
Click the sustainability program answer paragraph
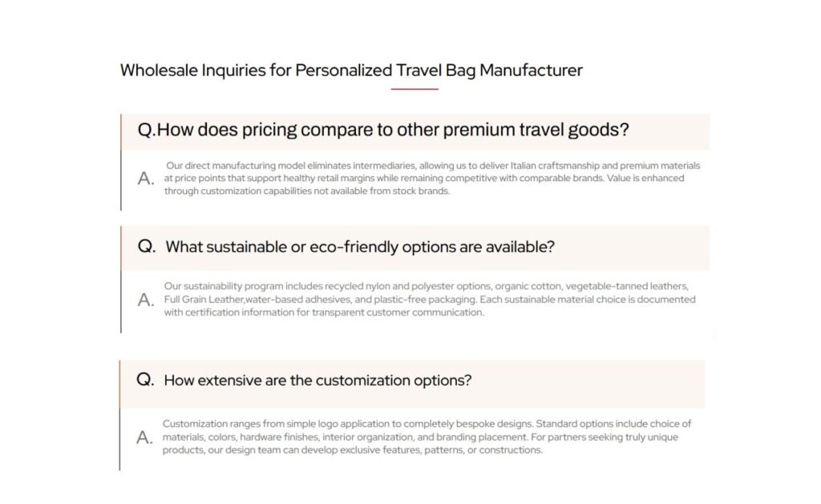point(429,299)
